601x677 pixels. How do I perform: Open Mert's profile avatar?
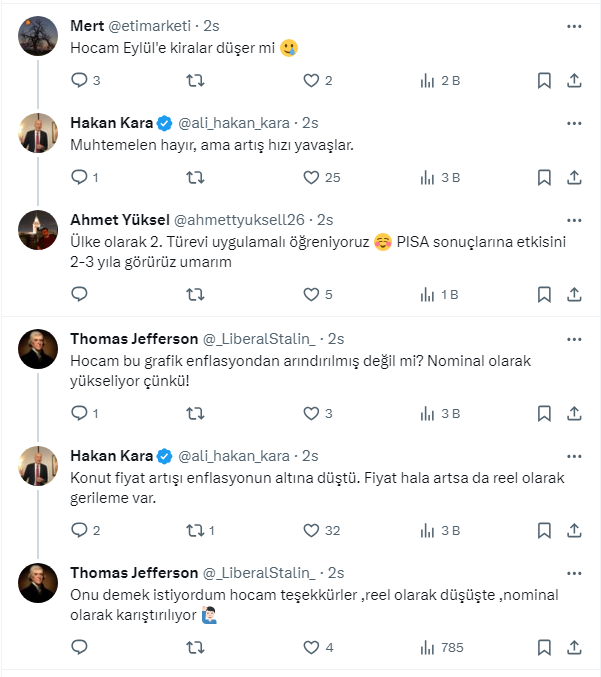[x=38, y=37]
